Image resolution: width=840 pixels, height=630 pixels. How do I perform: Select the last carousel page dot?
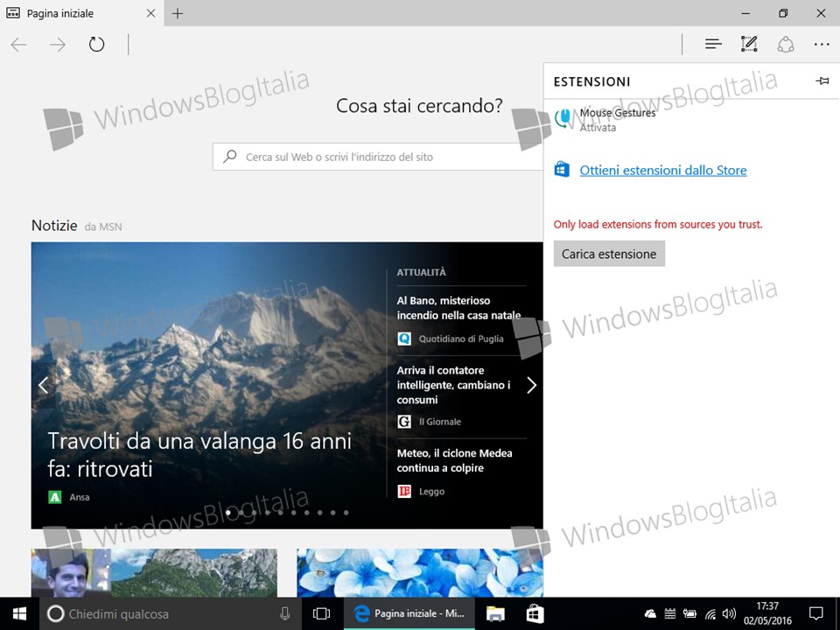[346, 513]
